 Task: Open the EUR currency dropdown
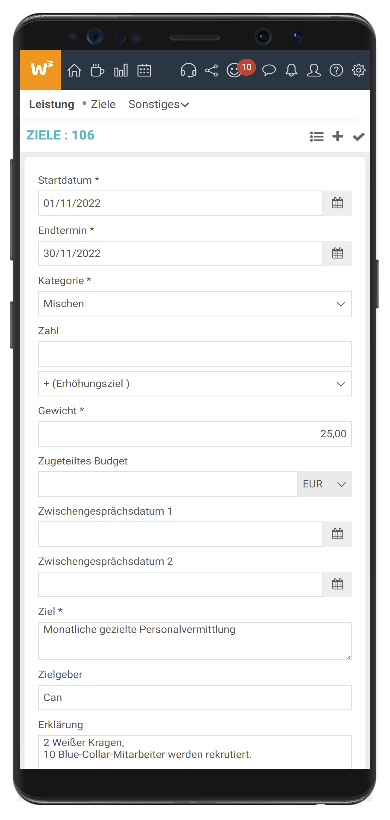point(325,484)
